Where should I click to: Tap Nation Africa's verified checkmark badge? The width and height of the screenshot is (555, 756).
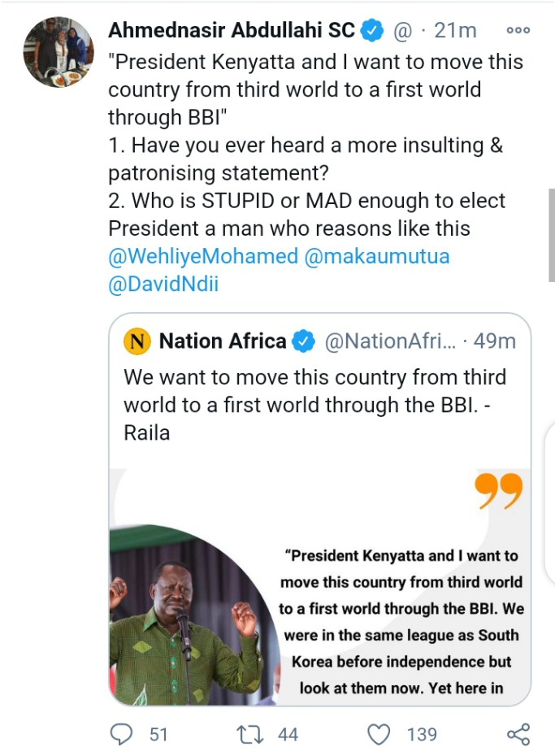point(304,341)
